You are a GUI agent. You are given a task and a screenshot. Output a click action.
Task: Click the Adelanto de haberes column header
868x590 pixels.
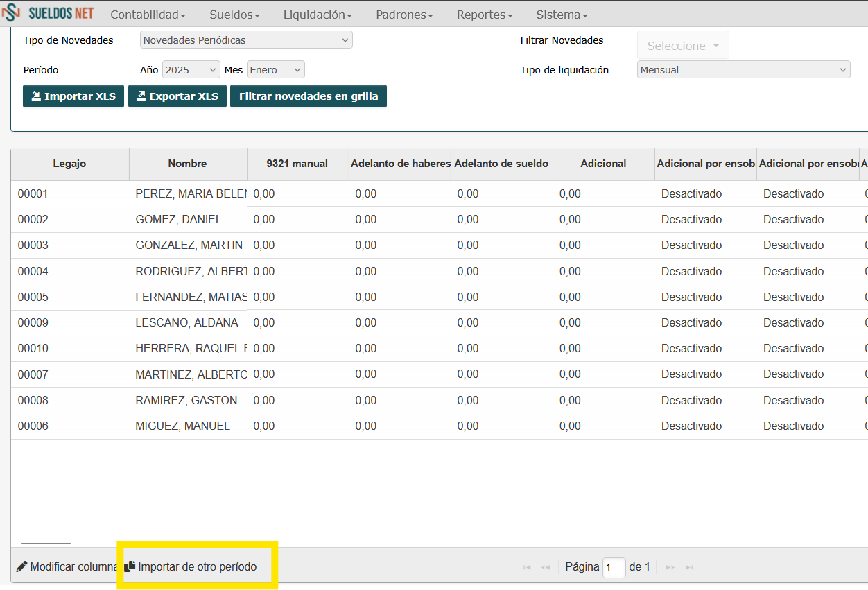pyautogui.click(x=400, y=164)
